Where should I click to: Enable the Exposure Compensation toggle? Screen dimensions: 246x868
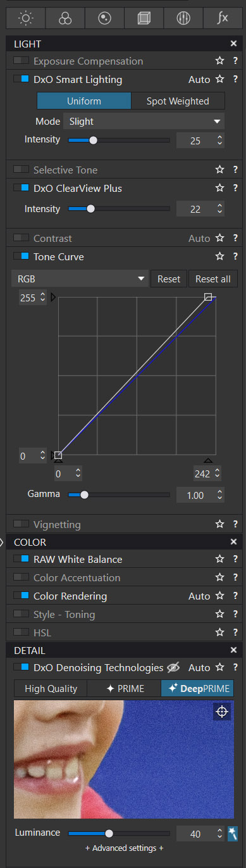[x=22, y=61]
